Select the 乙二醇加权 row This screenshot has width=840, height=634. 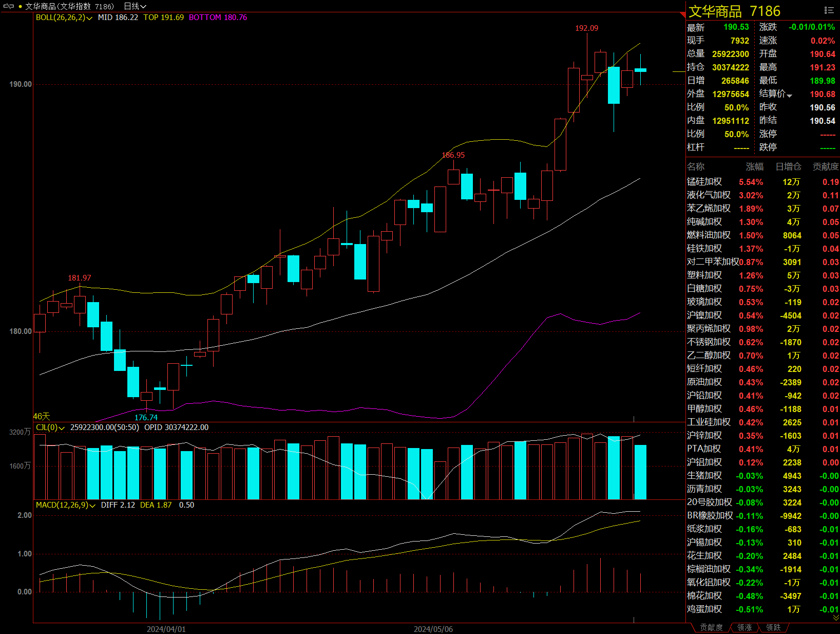pos(763,356)
